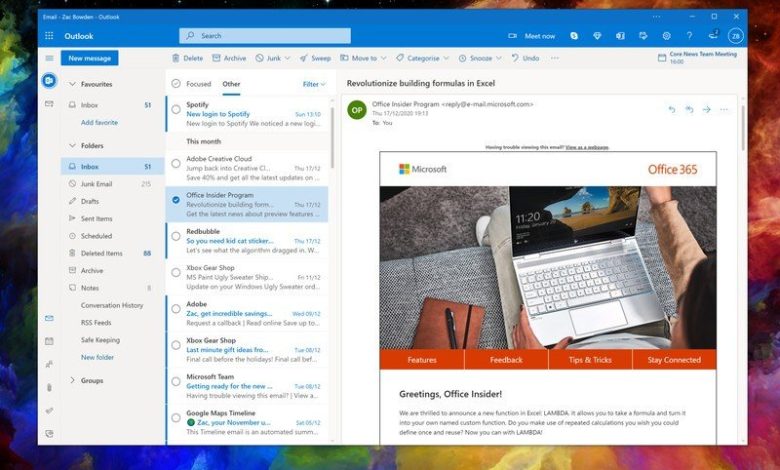Select the Microsoft Team email checkbox
The image size is (780, 470).
click(176, 381)
